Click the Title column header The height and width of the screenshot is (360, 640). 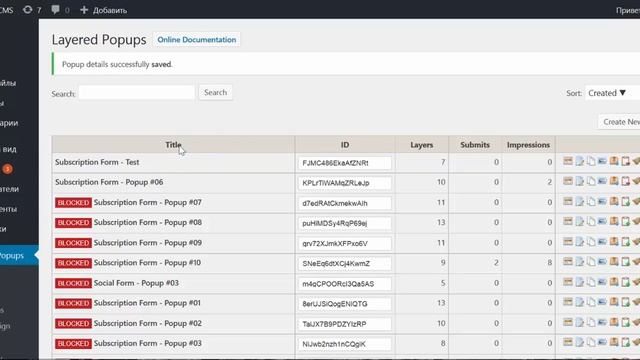(173, 144)
